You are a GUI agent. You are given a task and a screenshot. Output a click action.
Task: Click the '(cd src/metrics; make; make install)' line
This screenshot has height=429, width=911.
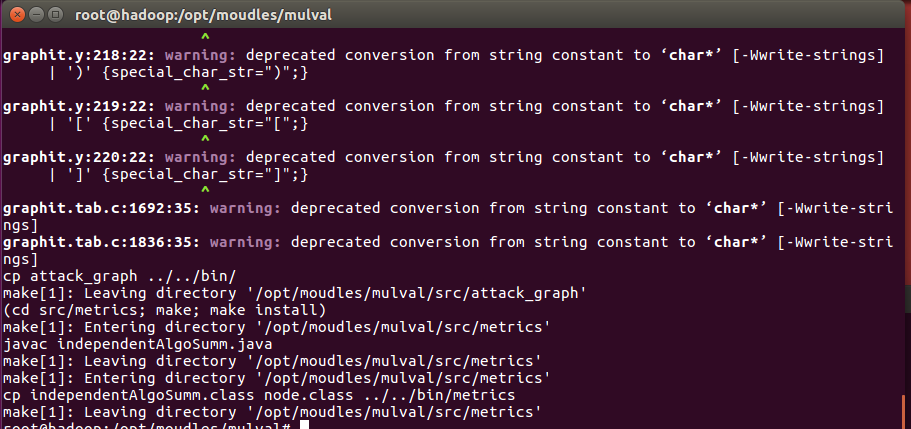click(165, 310)
